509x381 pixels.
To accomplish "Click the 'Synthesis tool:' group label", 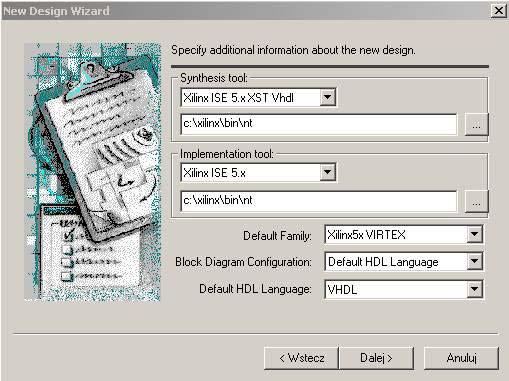I will pos(214,78).
